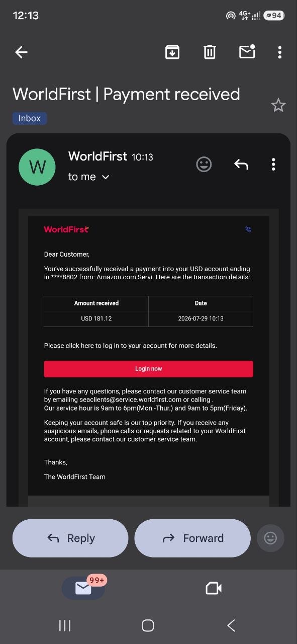Tap the back arrow to leave email

[x=21, y=52]
